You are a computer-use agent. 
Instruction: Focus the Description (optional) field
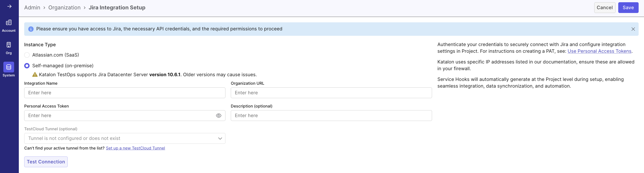(331, 116)
